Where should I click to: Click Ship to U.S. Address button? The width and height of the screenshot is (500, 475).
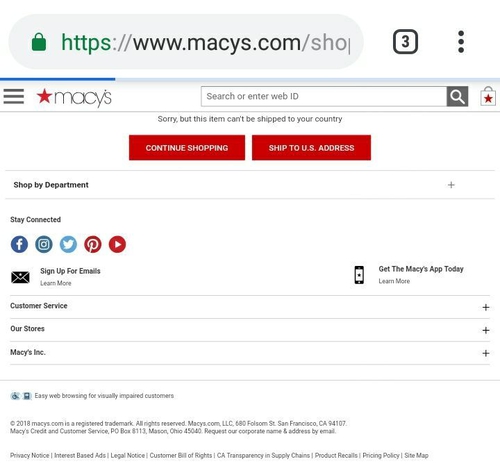(x=311, y=148)
